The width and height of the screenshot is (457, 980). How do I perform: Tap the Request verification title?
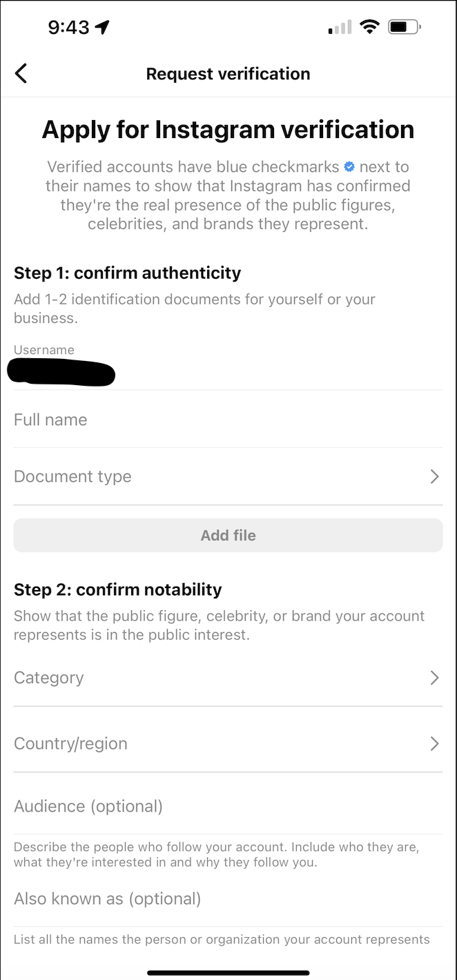click(x=228, y=74)
